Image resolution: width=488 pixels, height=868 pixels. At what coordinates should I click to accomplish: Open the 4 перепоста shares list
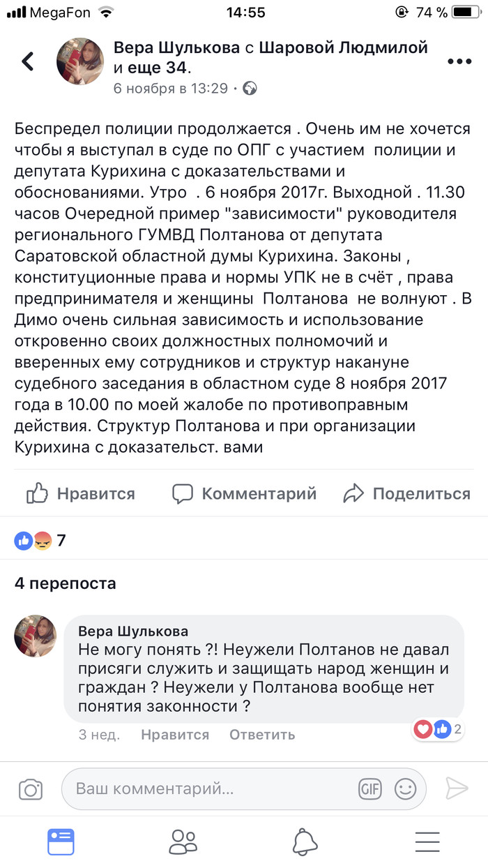point(66,583)
